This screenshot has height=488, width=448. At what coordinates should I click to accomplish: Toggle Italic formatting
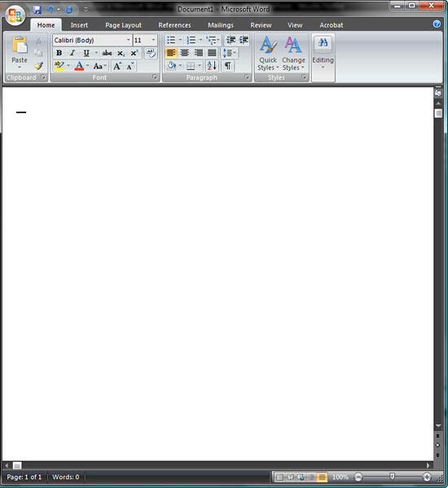72,53
